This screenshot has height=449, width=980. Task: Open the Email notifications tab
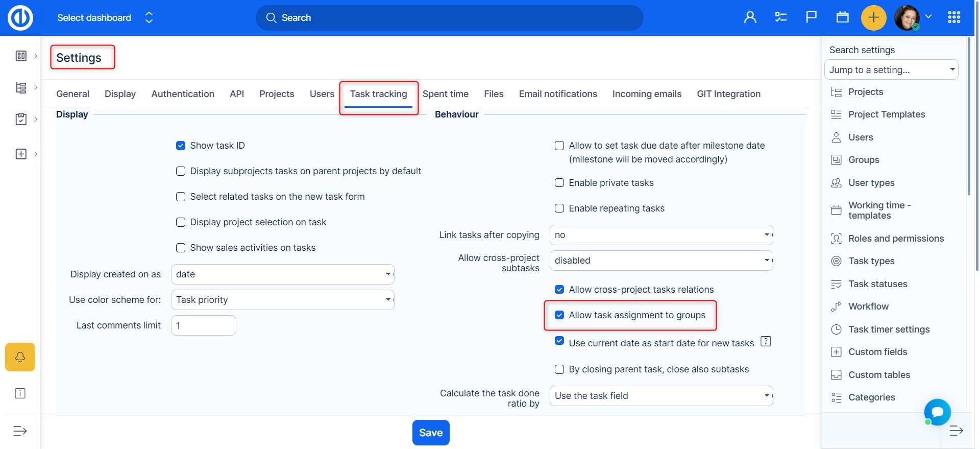[x=557, y=94]
